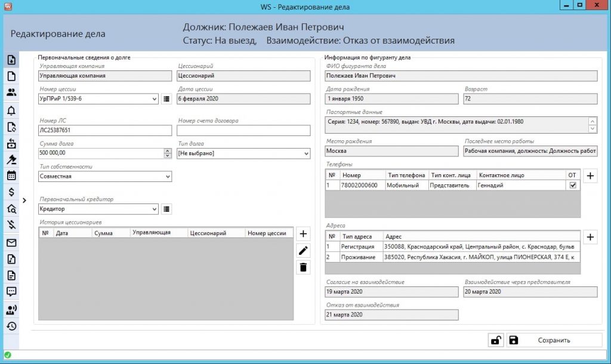Open the house search sidebar icon
The width and height of the screenshot is (611, 364).
pos(11,208)
